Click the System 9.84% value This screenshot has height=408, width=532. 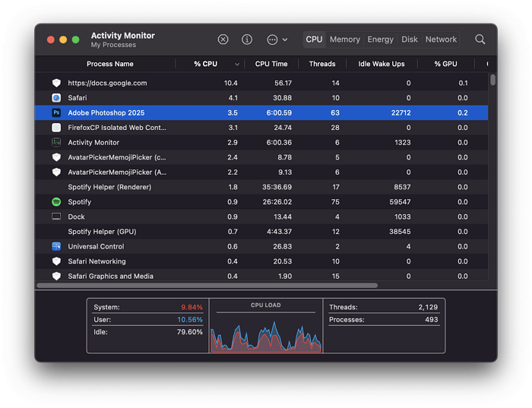[192, 307]
